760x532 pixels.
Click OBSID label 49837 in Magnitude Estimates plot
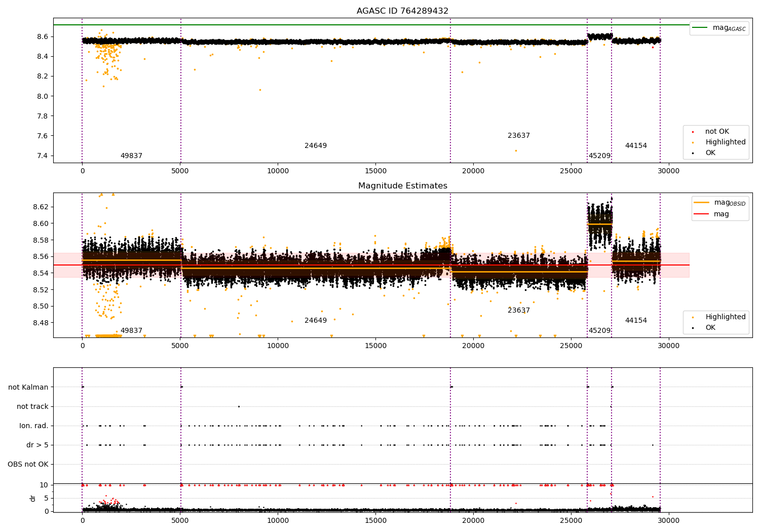tap(131, 331)
